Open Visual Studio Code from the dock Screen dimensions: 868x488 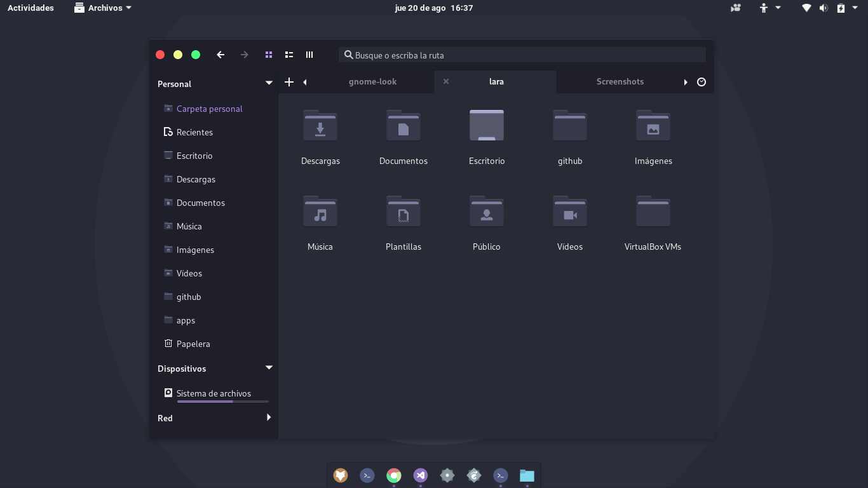coord(420,475)
